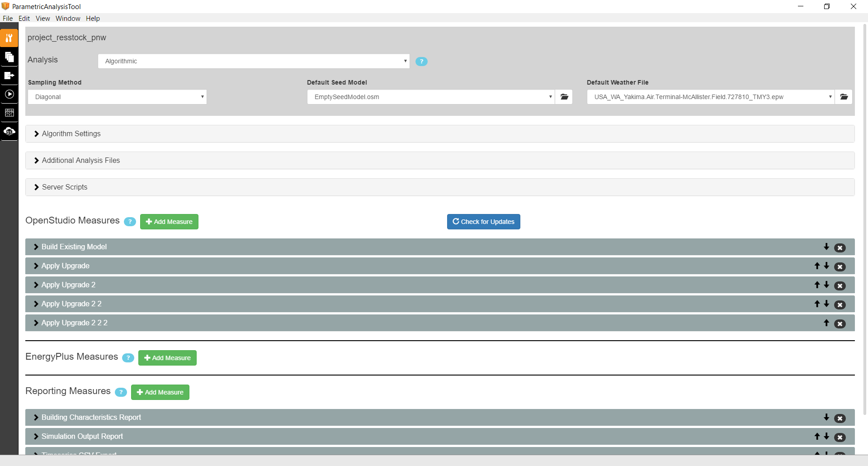This screenshot has width=868, height=466.
Task: Remove the Apply Upgrade 2 measure
Action: (x=840, y=286)
